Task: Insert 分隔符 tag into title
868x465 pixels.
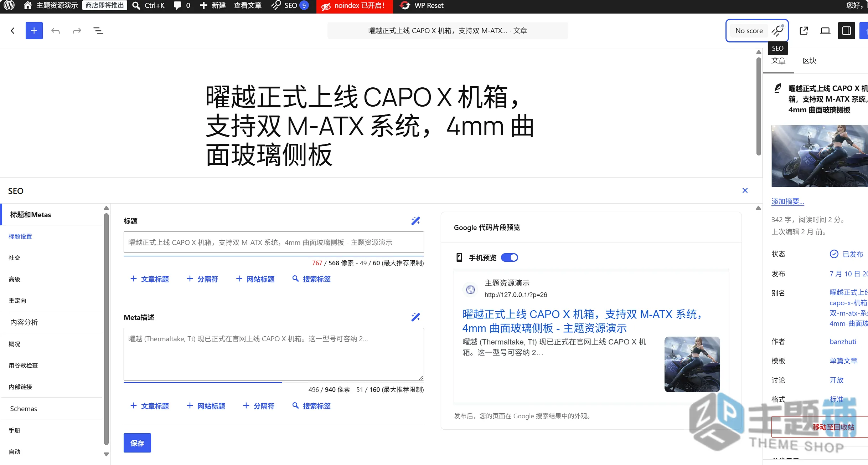Action: [x=202, y=279]
